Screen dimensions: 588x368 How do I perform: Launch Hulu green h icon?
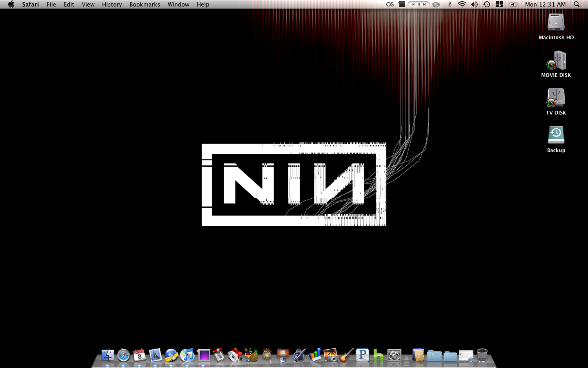tap(378, 355)
